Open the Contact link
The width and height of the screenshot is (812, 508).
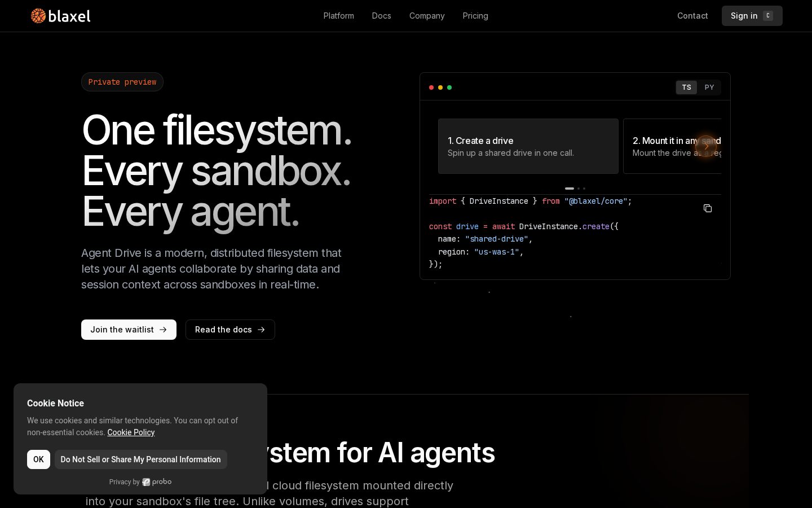click(692, 16)
